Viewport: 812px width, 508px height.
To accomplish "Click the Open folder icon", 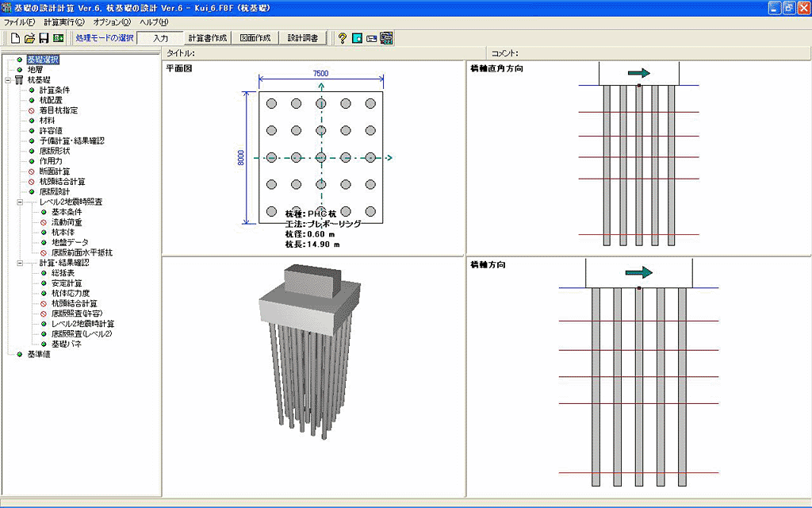I will point(30,38).
